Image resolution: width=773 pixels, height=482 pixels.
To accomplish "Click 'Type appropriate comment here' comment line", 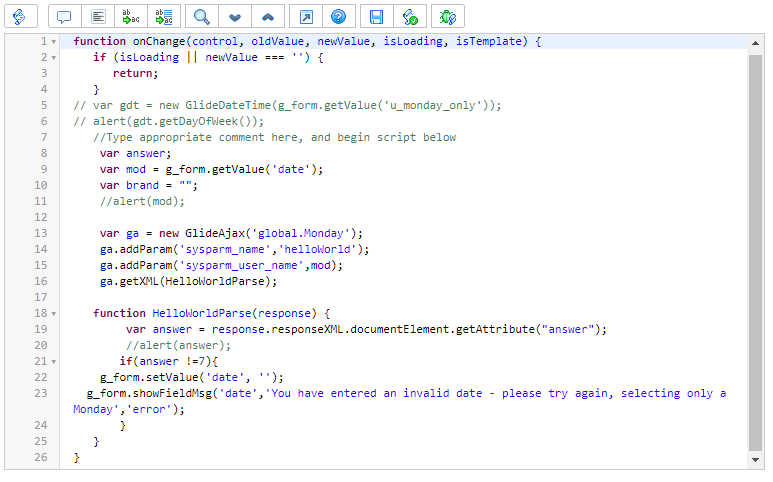I will [275, 138].
